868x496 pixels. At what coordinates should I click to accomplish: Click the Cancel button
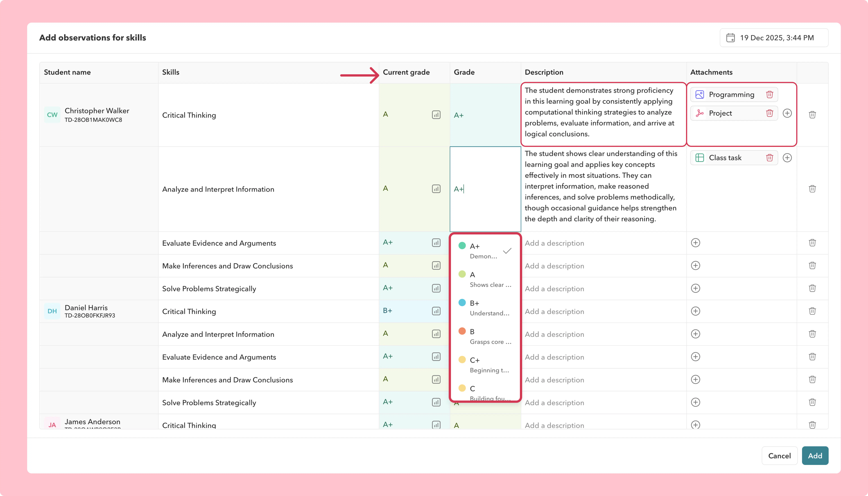coord(779,456)
